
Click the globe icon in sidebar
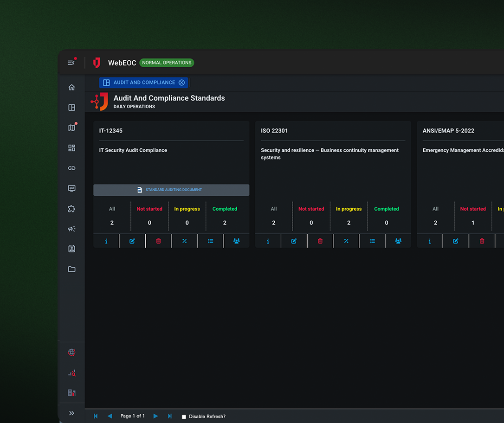71,352
